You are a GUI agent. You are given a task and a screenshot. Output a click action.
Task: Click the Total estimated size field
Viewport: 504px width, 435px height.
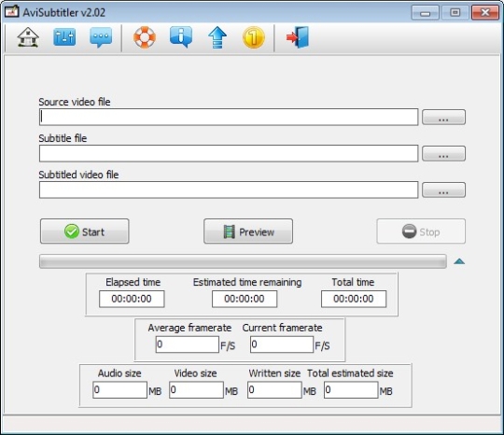coord(351,390)
